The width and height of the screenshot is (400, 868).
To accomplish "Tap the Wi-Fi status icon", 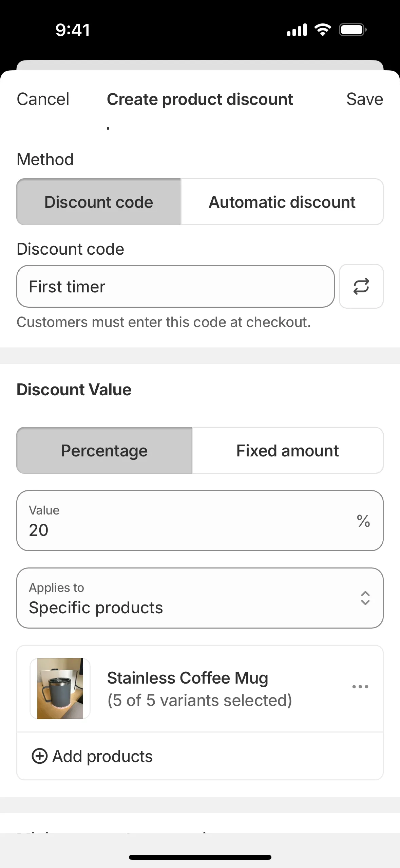I will coord(323,30).
